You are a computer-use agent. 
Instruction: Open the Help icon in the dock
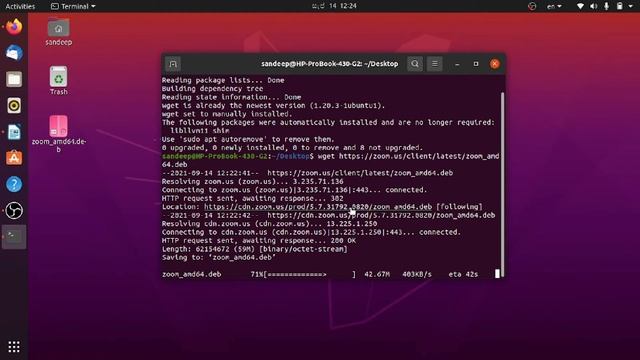14,184
